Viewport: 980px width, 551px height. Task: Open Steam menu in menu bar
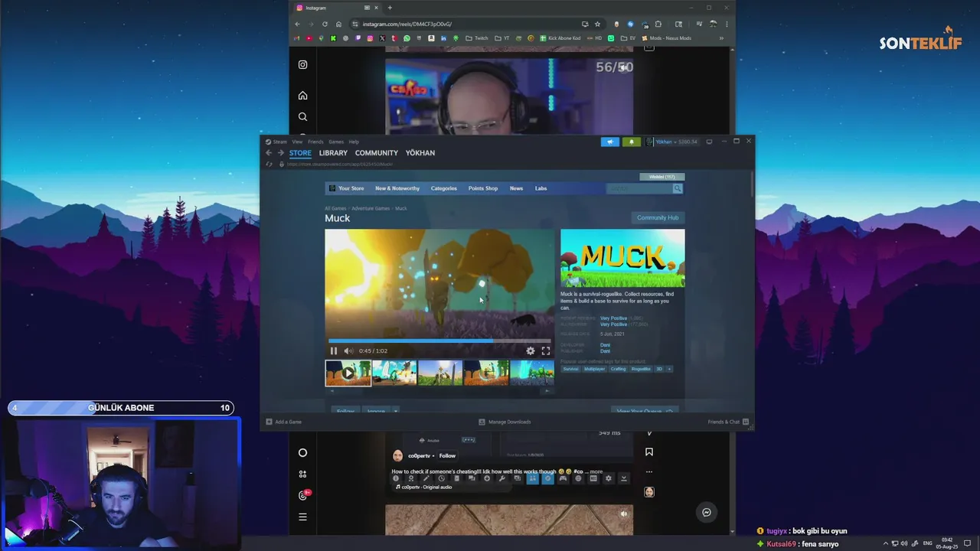point(279,142)
